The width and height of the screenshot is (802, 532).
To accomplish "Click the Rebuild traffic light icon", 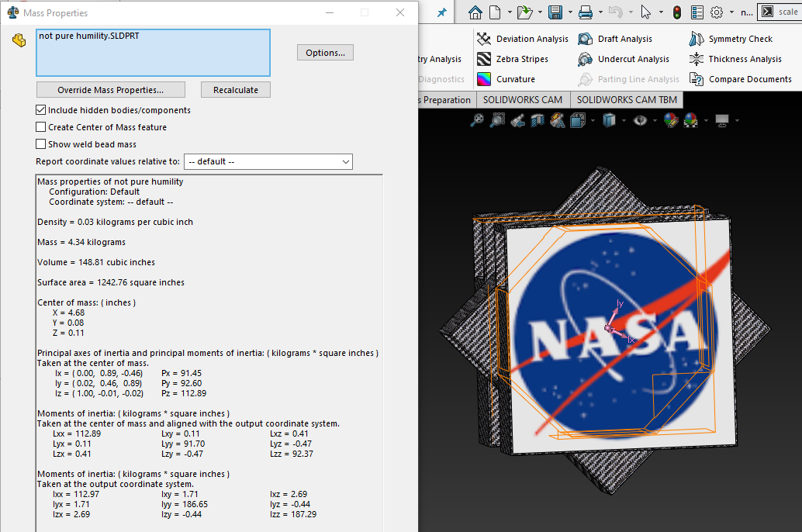I will pos(676,12).
